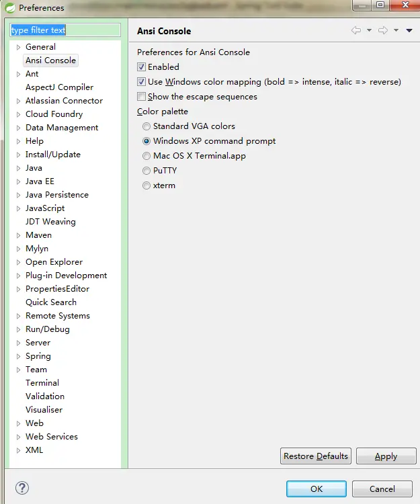This screenshot has width=420, height=504.
Task: Select the Maven label in the tree
Action: (x=38, y=235)
